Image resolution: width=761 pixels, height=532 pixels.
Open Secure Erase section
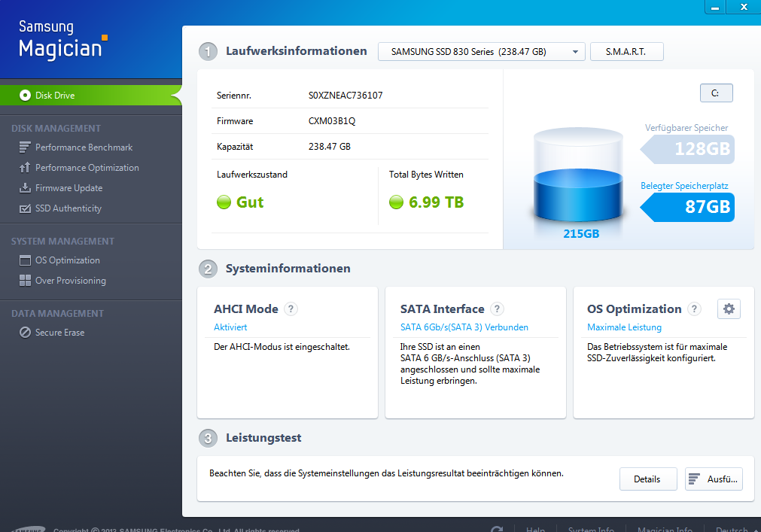click(x=59, y=332)
